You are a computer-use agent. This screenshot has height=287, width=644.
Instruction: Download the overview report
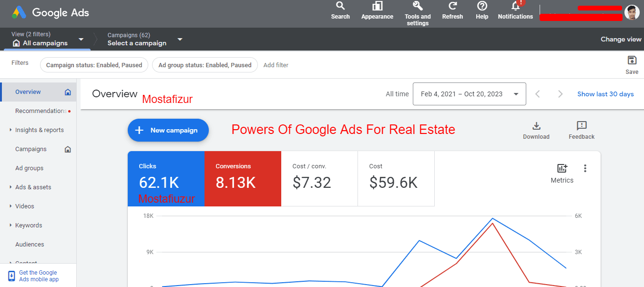(536, 126)
